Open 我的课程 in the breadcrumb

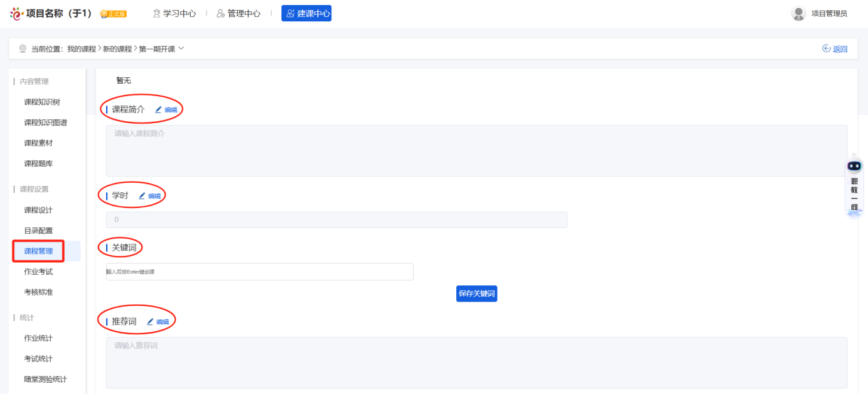82,49
